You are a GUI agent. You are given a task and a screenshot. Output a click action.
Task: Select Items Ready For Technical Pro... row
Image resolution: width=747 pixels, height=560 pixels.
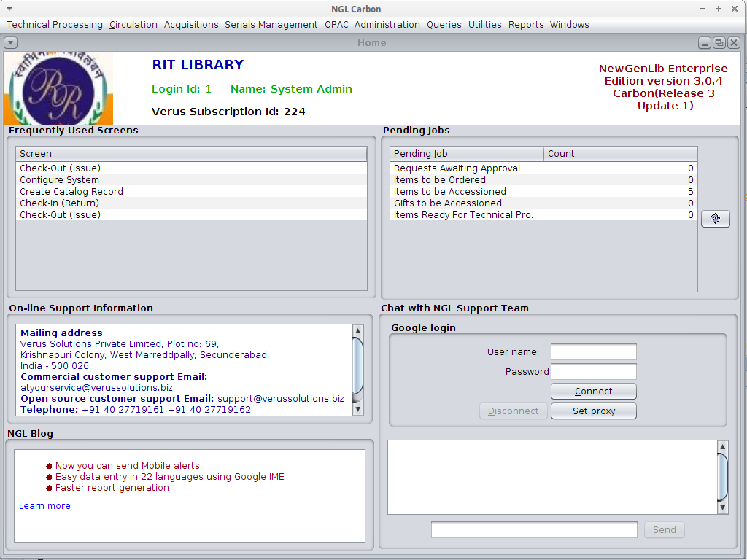pos(543,215)
